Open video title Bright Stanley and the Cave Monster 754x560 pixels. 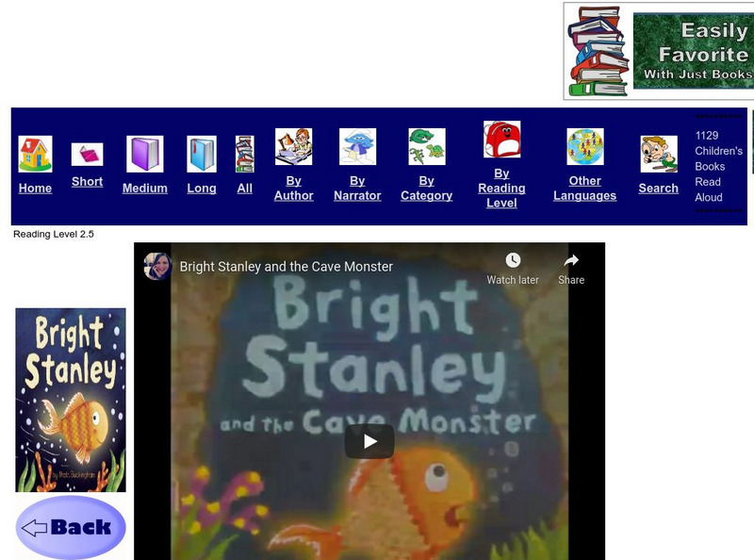(x=287, y=267)
